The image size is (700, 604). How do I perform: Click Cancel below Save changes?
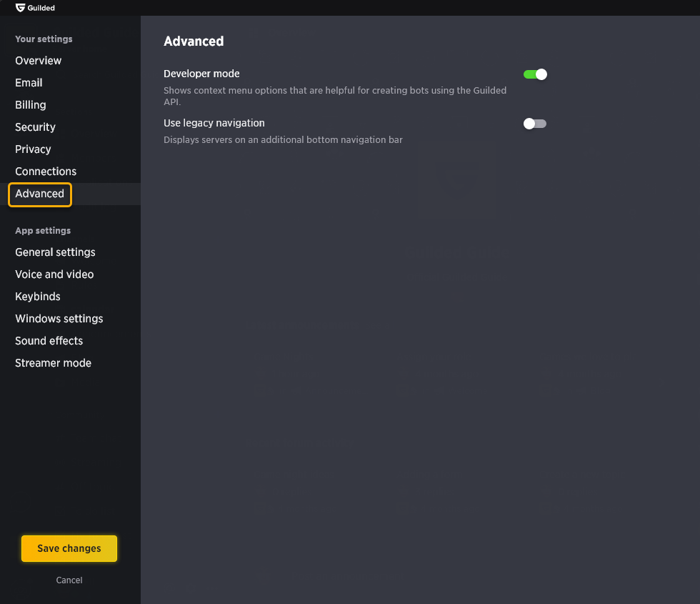(x=69, y=580)
